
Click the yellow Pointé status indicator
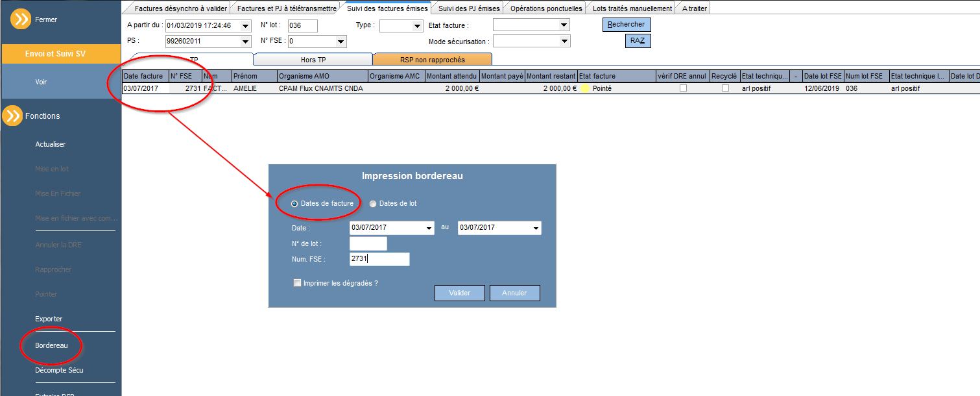(584, 88)
